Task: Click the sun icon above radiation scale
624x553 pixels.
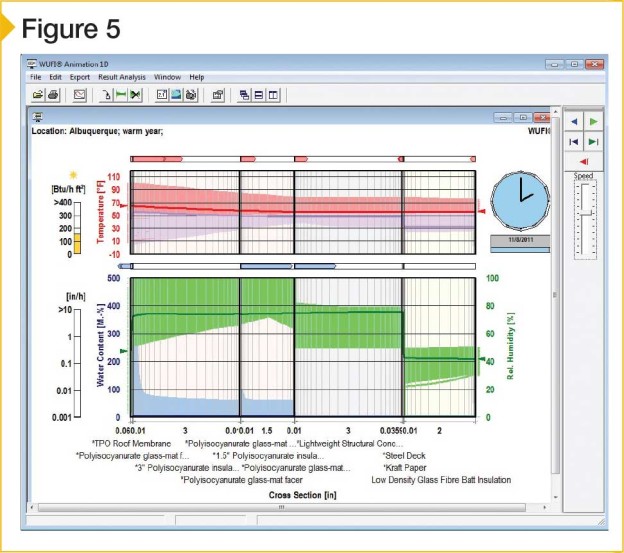Action: [x=73, y=175]
